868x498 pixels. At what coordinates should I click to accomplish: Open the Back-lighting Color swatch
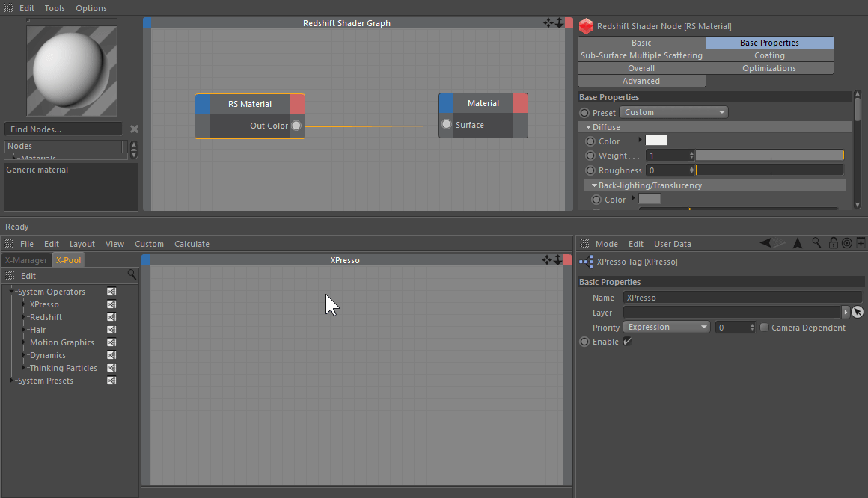click(x=650, y=199)
